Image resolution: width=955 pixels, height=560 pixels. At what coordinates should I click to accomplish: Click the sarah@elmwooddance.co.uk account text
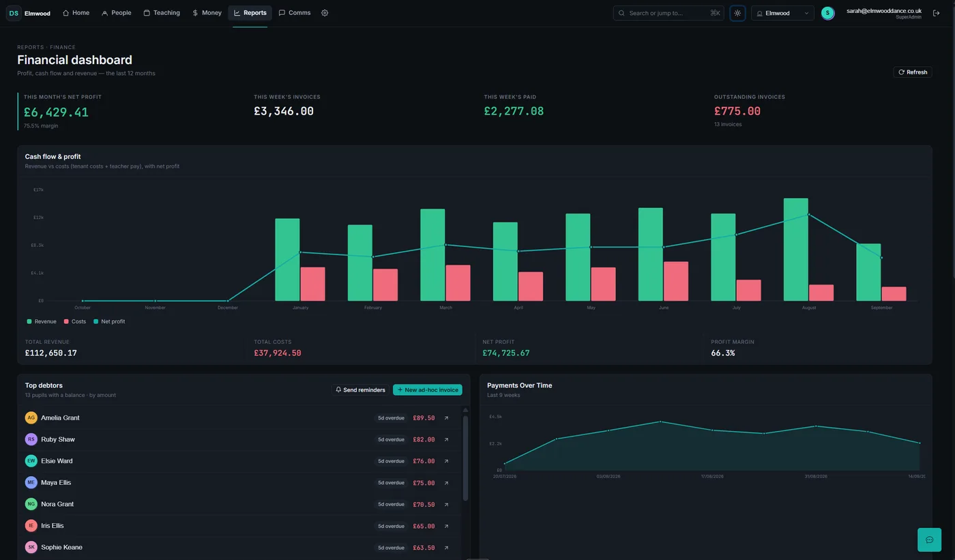tap(884, 11)
